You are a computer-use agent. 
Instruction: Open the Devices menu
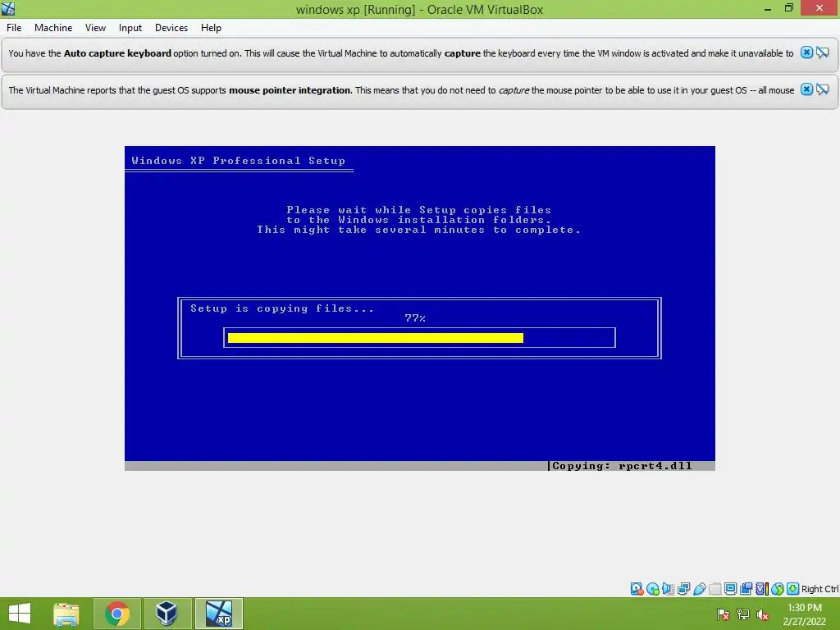[171, 28]
